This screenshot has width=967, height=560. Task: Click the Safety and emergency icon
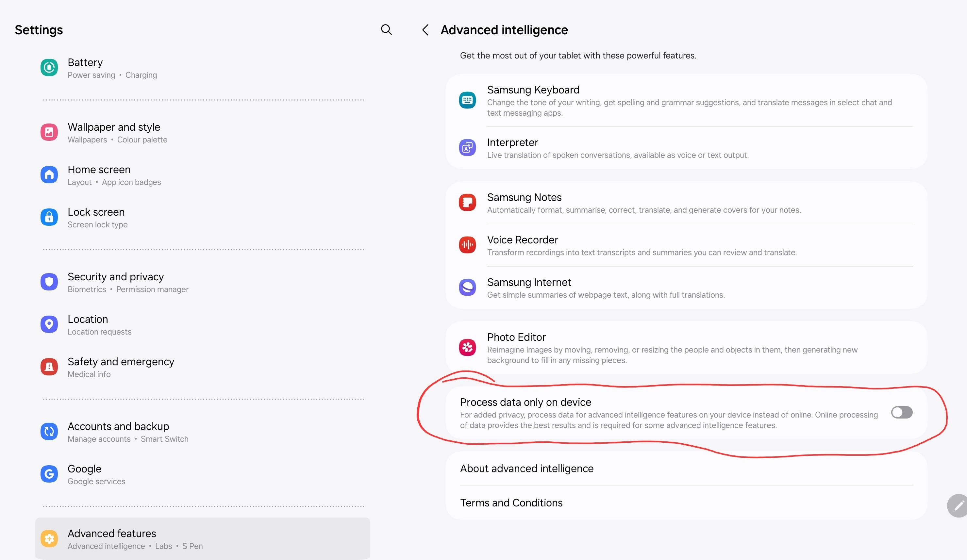(x=49, y=367)
